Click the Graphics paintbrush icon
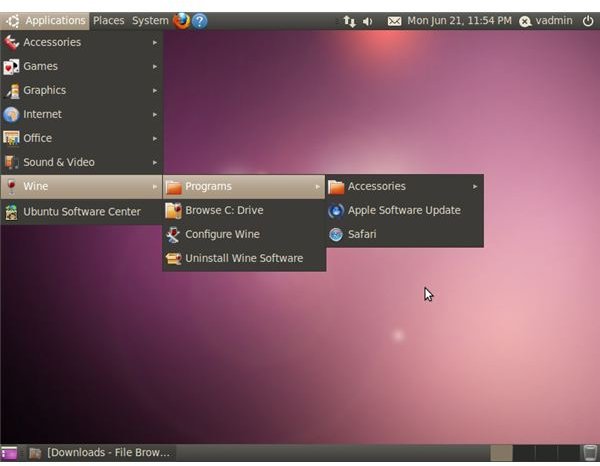 11,91
